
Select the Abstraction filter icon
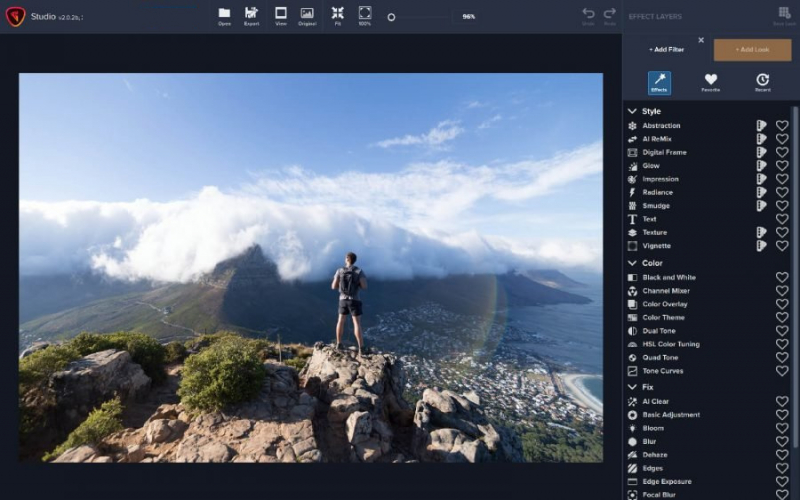pos(632,126)
